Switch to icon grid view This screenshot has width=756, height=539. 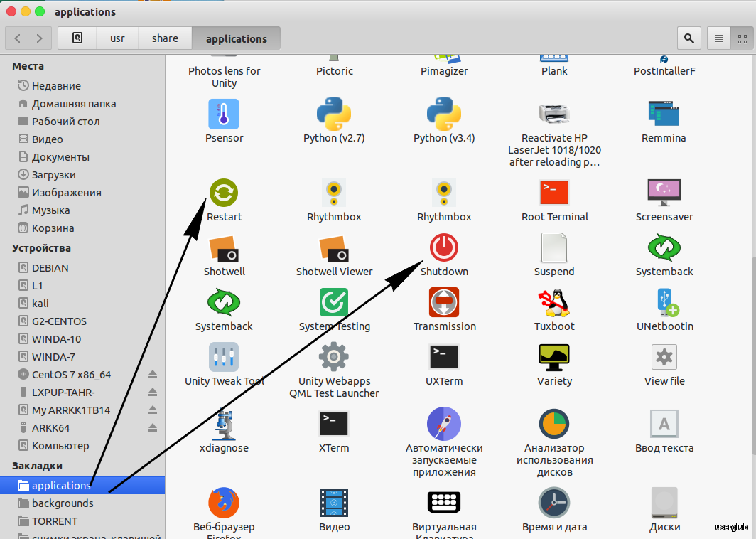[742, 38]
